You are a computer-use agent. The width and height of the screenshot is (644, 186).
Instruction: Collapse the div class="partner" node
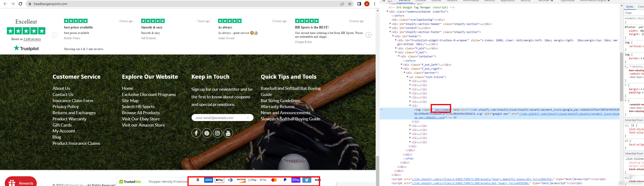pyautogui.click(x=404, y=73)
